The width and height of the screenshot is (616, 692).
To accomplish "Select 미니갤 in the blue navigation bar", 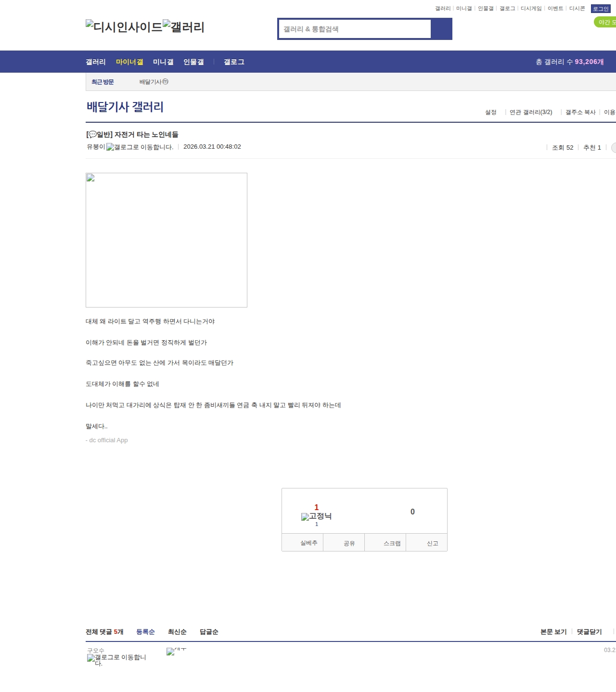I will point(163,62).
